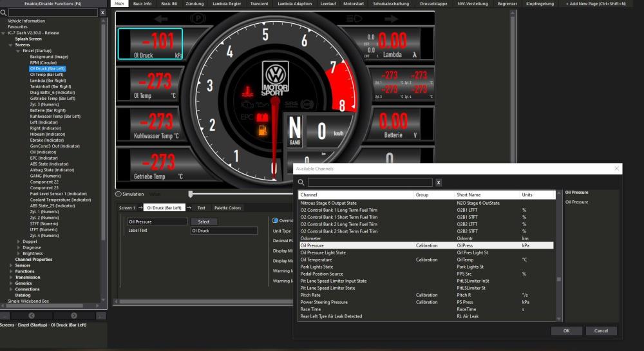Image resolution: width=644 pixels, height=351 pixels.
Task: Select the red coolant temperature warning icon
Action: pyautogui.click(x=247, y=91)
